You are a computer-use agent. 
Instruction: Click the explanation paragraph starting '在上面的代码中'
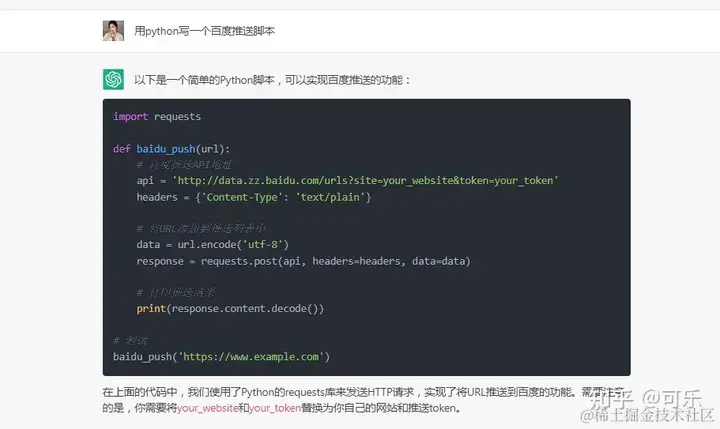tap(363, 400)
